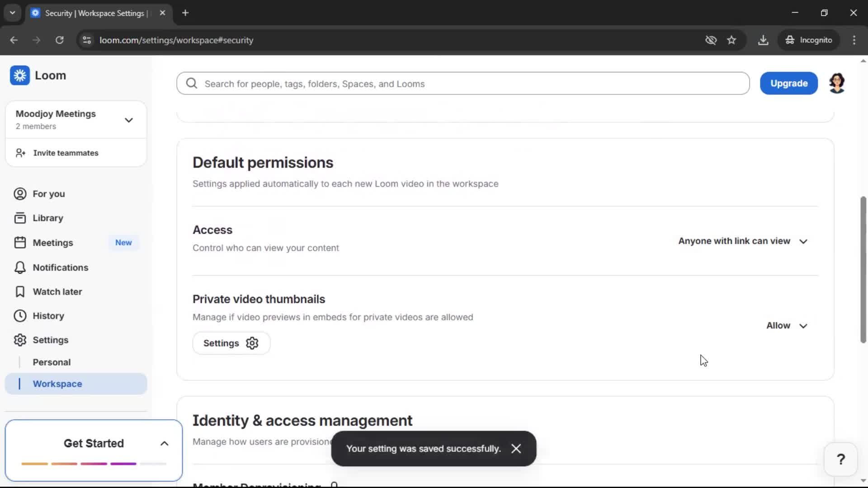Image resolution: width=868 pixels, height=488 pixels.
Task: Open the Allow dropdown for private video thumbnails
Action: (x=787, y=325)
